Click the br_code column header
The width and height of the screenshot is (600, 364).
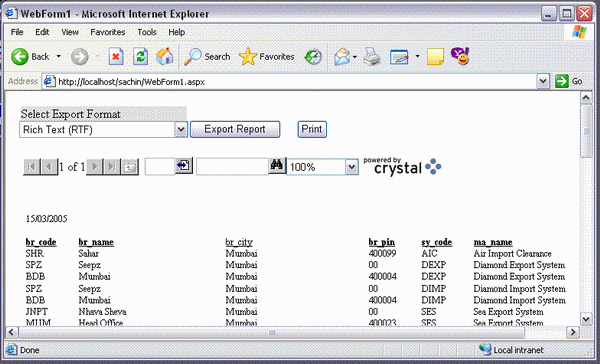click(41, 242)
